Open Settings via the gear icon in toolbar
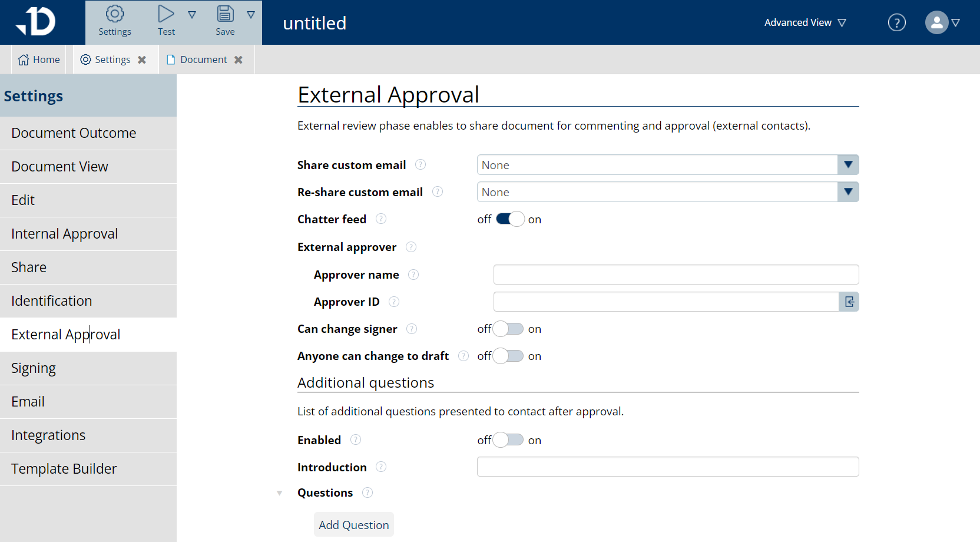The height and width of the screenshot is (542, 980). tap(114, 15)
